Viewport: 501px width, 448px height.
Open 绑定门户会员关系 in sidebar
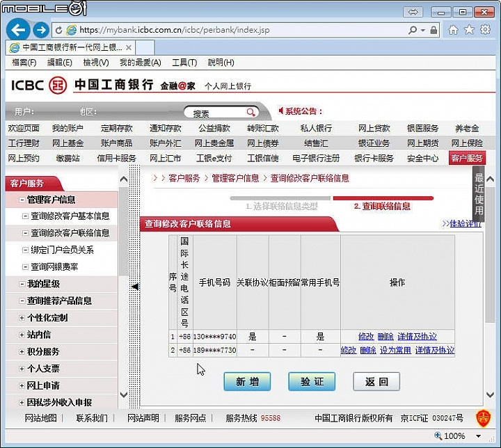tap(63, 250)
